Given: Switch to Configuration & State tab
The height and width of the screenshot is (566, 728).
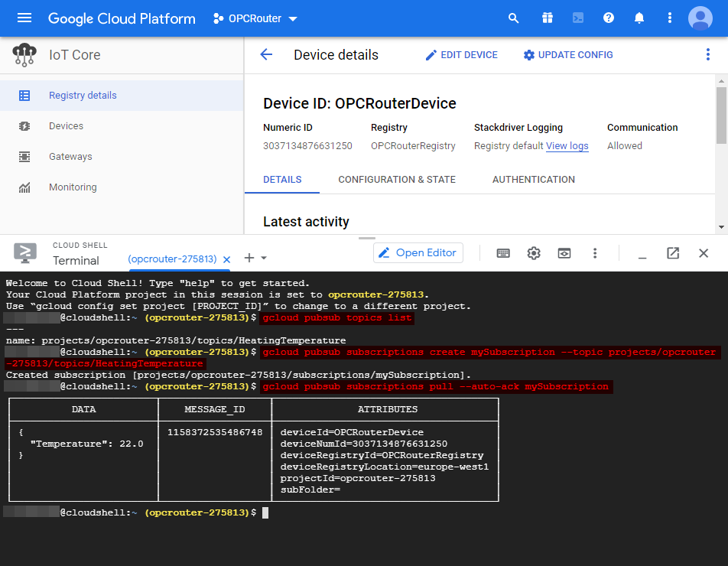Looking at the screenshot, I should click(397, 180).
